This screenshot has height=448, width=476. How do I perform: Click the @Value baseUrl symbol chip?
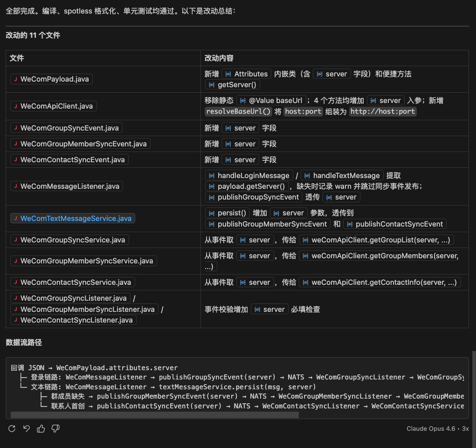click(271, 101)
